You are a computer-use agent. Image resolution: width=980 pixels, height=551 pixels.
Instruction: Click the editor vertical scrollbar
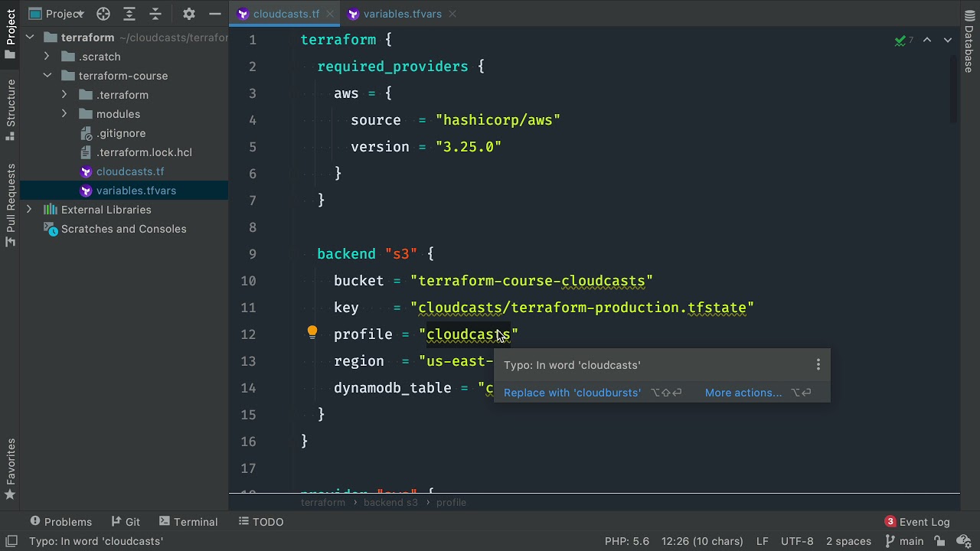pyautogui.click(x=954, y=88)
